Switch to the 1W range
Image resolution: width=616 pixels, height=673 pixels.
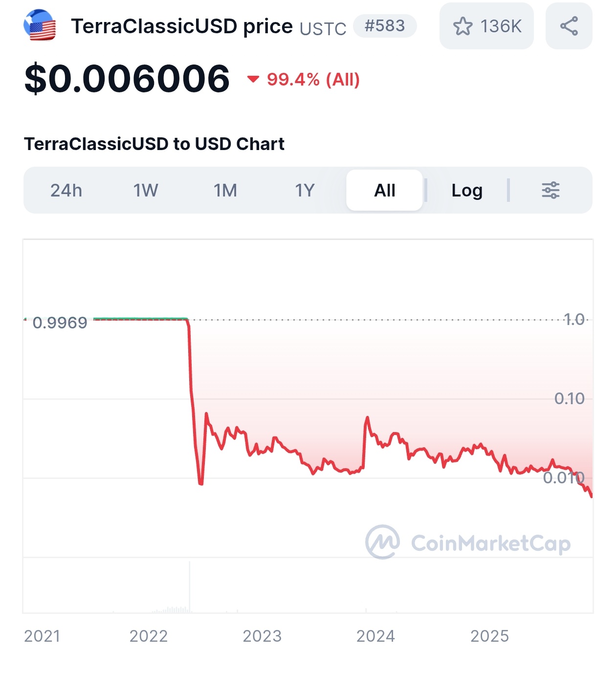(146, 190)
